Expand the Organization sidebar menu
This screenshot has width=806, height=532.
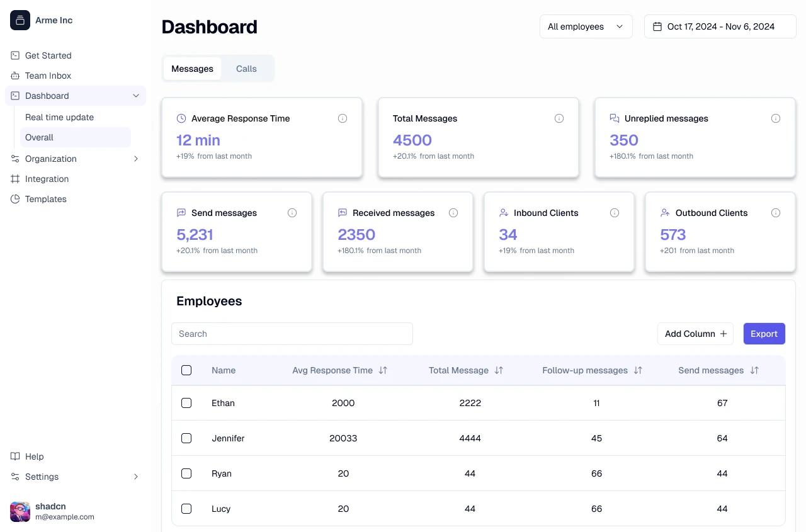pos(136,159)
